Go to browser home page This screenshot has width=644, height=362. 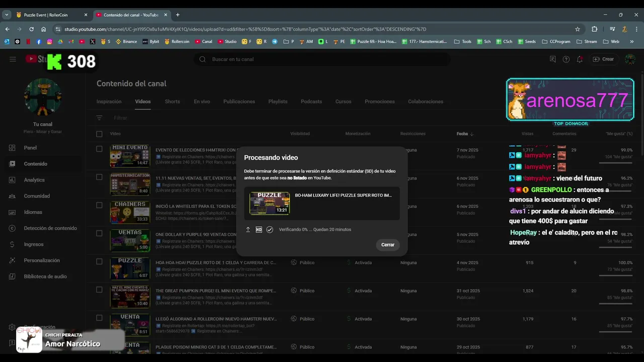point(44,29)
